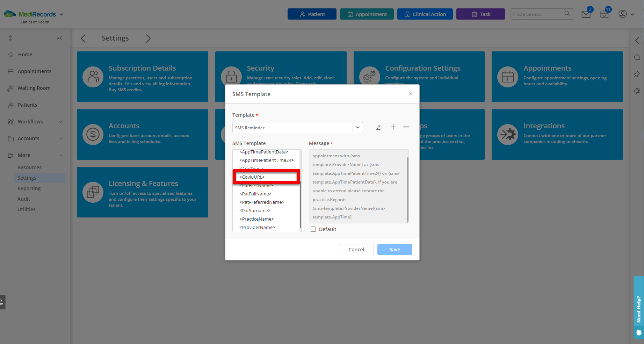The width and height of the screenshot is (644, 344).
Task: Open Reporting from the sidebar
Action: click(x=29, y=188)
